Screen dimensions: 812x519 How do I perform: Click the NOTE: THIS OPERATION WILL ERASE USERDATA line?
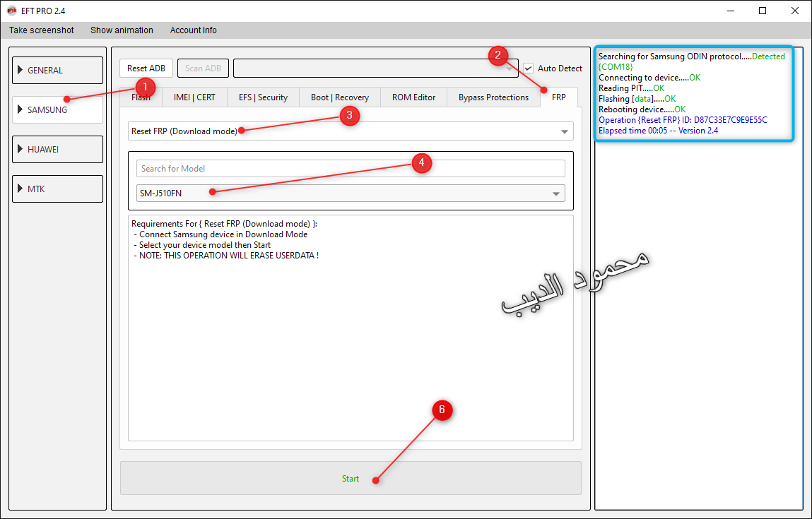[x=226, y=256]
